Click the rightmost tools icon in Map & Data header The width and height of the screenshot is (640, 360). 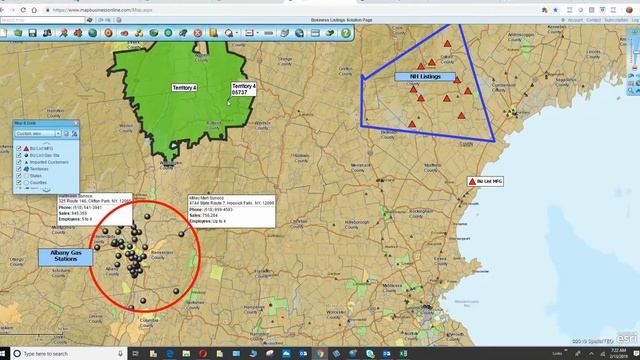[x=74, y=133]
